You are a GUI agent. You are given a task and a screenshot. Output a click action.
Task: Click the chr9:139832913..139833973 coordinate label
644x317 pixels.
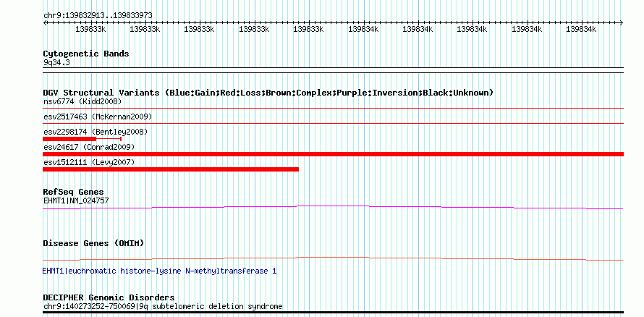98,16
